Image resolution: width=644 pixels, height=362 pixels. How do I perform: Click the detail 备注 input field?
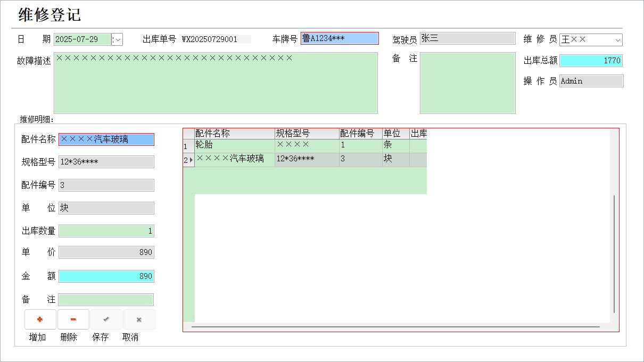click(106, 300)
